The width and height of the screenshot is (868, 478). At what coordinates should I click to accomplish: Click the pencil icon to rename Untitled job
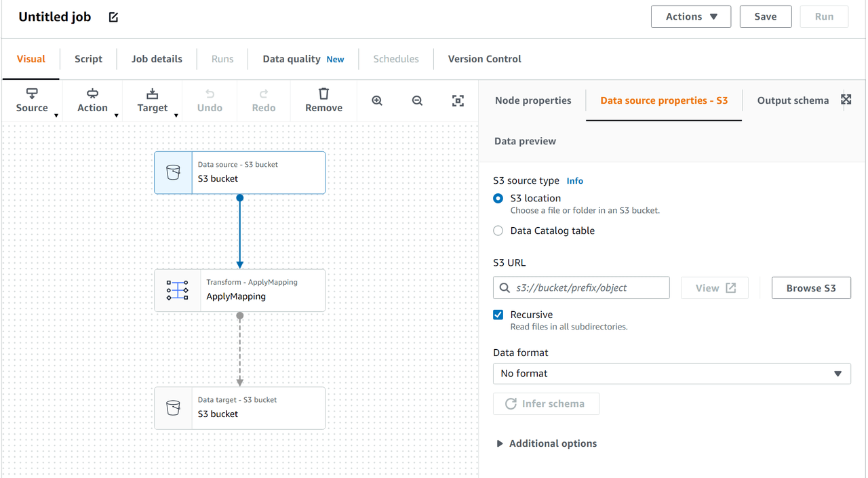(x=113, y=17)
